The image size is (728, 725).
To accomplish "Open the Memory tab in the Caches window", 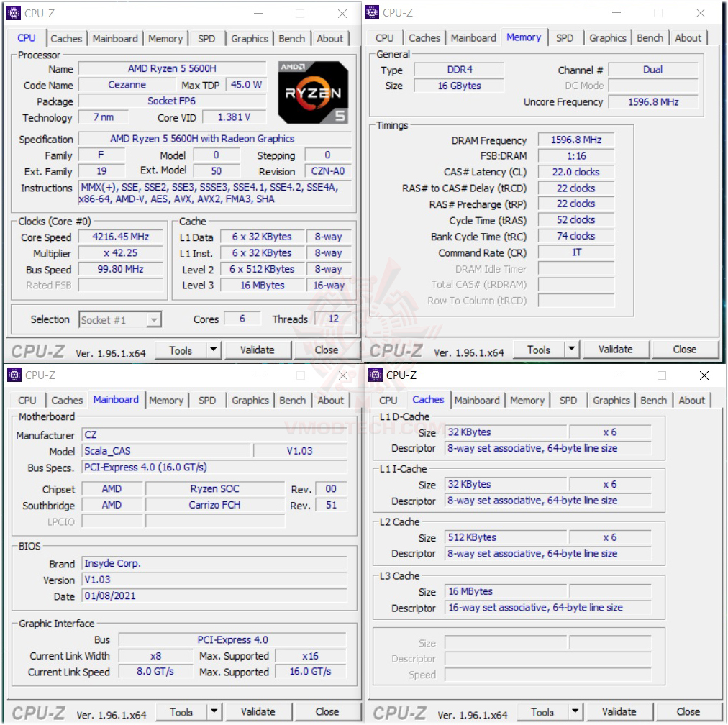I will coord(527,400).
